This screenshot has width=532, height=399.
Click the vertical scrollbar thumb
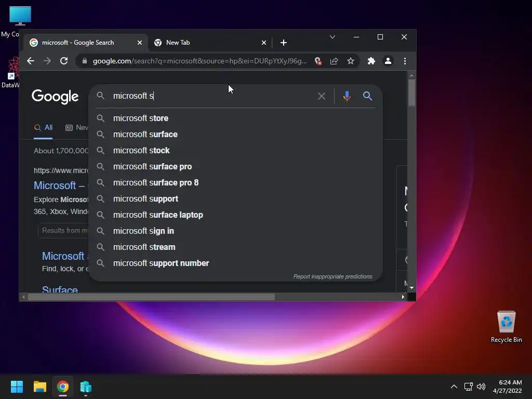[411, 92]
